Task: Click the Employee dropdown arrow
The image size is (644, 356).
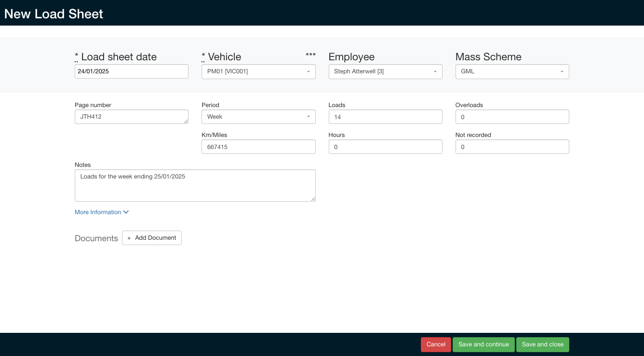Action: [x=435, y=71]
